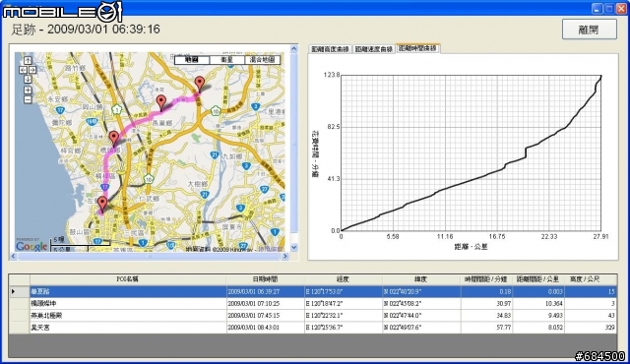This screenshot has height=364, width=630.
Task: Select the POI name in the 07:45:15 row
Action: (128, 316)
